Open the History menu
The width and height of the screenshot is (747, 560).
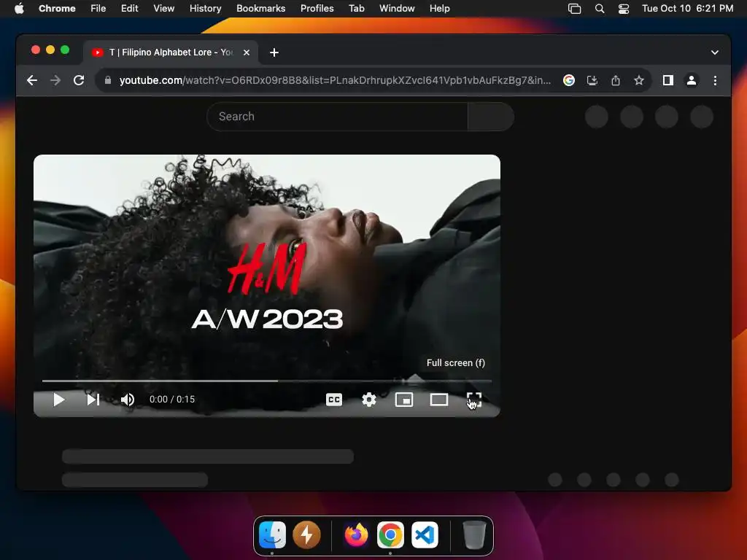[x=205, y=8]
